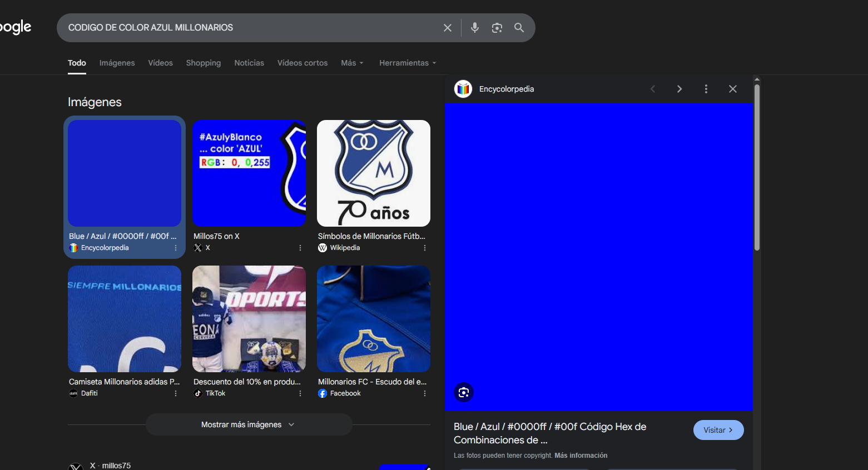The image size is (868, 470).
Task: Expand Mostrar más imágenes
Action: [249, 424]
